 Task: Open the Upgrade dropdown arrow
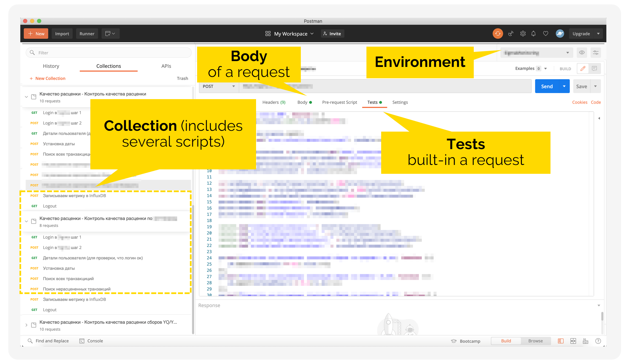pyautogui.click(x=598, y=34)
